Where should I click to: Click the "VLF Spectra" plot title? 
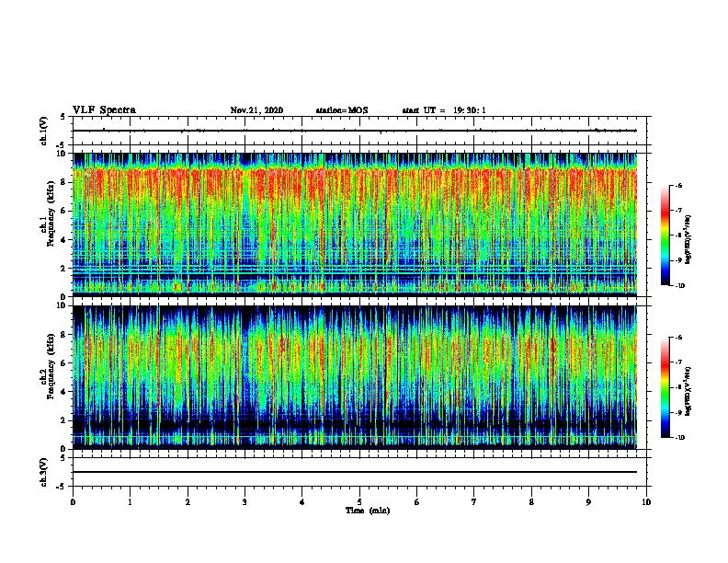click(x=104, y=110)
